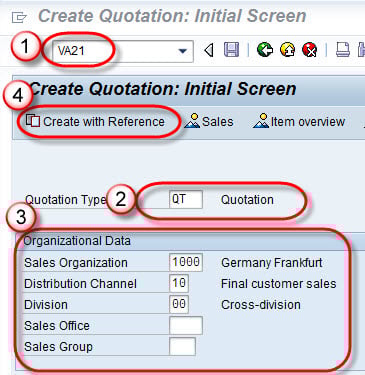This screenshot has width=365, height=375.
Task: Click the Create with Reference copy icon
Action: [33, 121]
